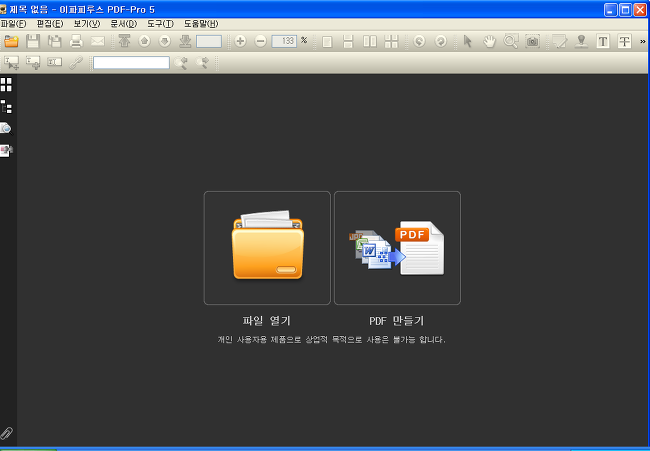
Task: Click the zoom percentage field showing 133
Action: pos(284,41)
